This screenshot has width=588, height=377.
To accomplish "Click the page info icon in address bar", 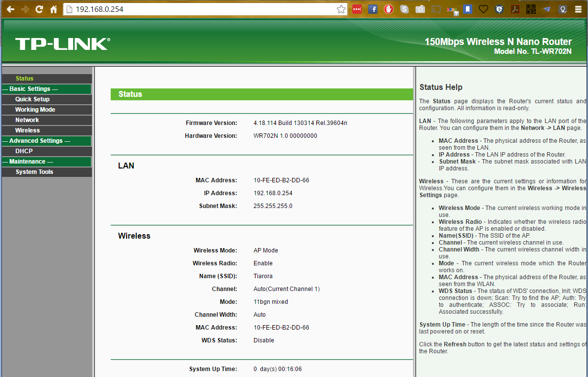I will [x=69, y=9].
